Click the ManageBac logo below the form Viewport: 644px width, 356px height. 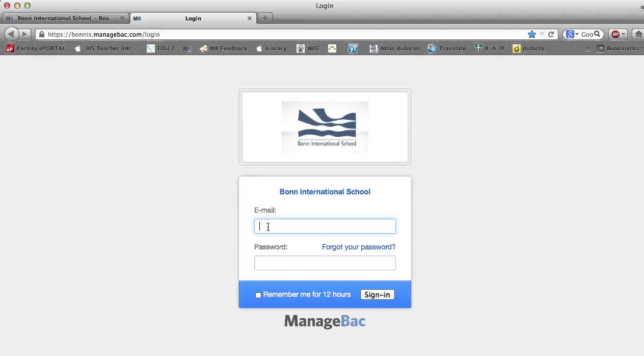pos(325,321)
